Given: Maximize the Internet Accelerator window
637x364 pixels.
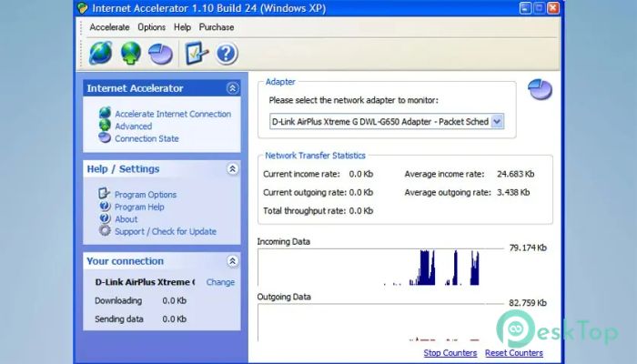Looking at the screenshot, I should pos(539,8).
